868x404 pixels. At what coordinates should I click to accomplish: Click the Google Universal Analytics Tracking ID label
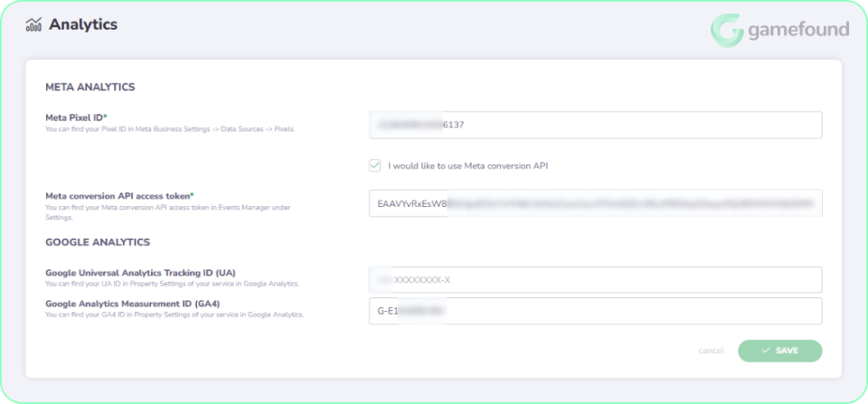[141, 272]
